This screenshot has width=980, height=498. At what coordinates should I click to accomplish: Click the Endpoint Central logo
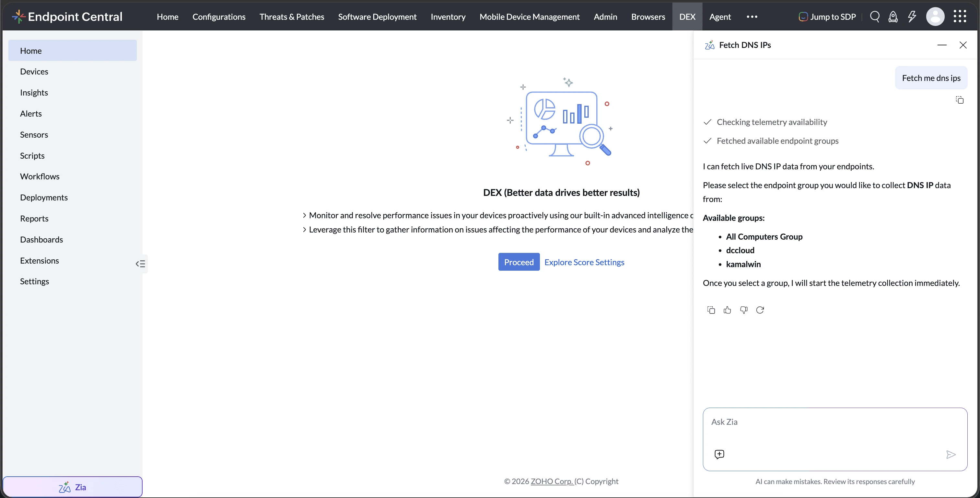67,17
